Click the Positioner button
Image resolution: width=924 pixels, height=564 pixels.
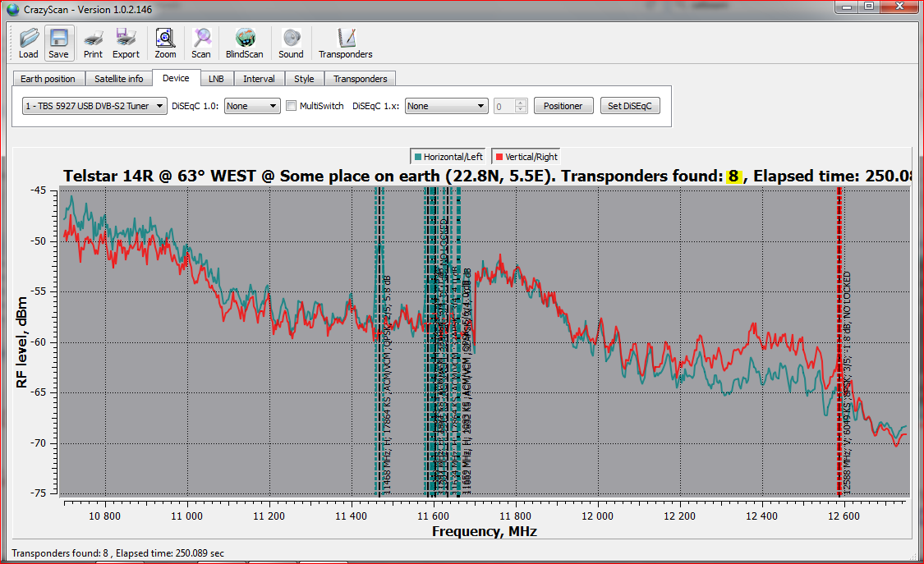click(x=563, y=106)
